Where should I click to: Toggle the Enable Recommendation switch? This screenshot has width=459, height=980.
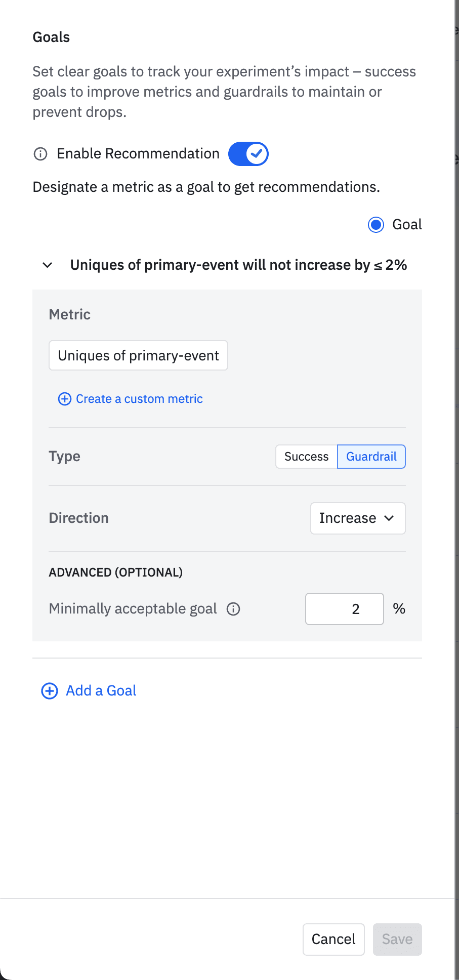[248, 154]
